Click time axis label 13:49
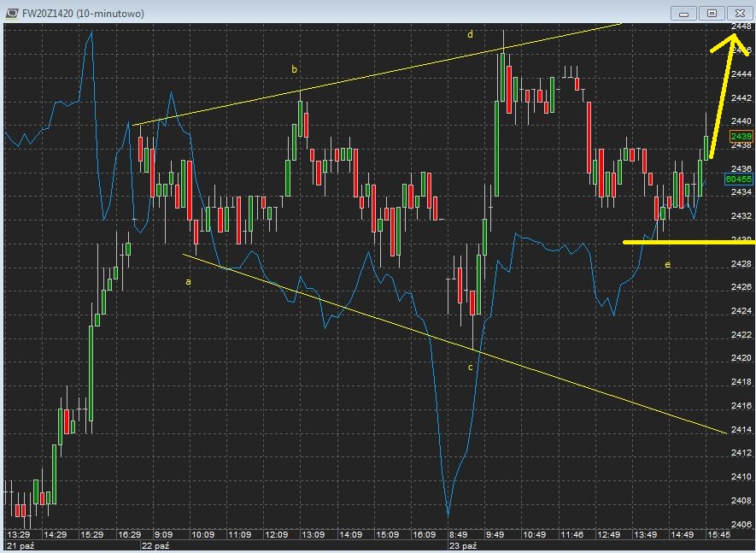This screenshot has height=553, width=756. [645, 534]
